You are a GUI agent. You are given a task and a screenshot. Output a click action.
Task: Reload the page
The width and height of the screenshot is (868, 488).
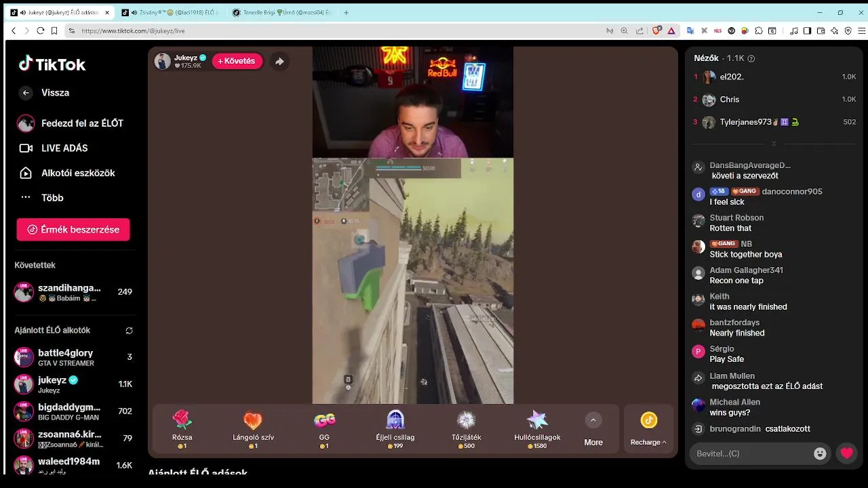[x=41, y=30]
